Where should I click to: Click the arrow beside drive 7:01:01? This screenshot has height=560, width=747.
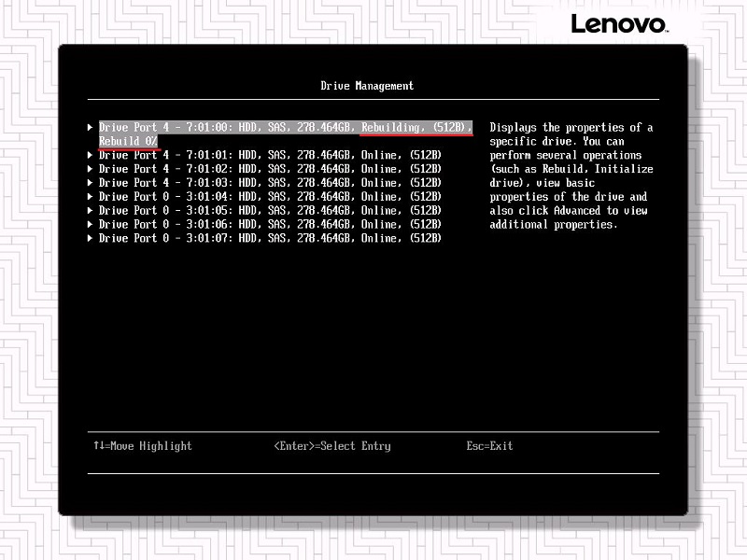pyautogui.click(x=91, y=155)
